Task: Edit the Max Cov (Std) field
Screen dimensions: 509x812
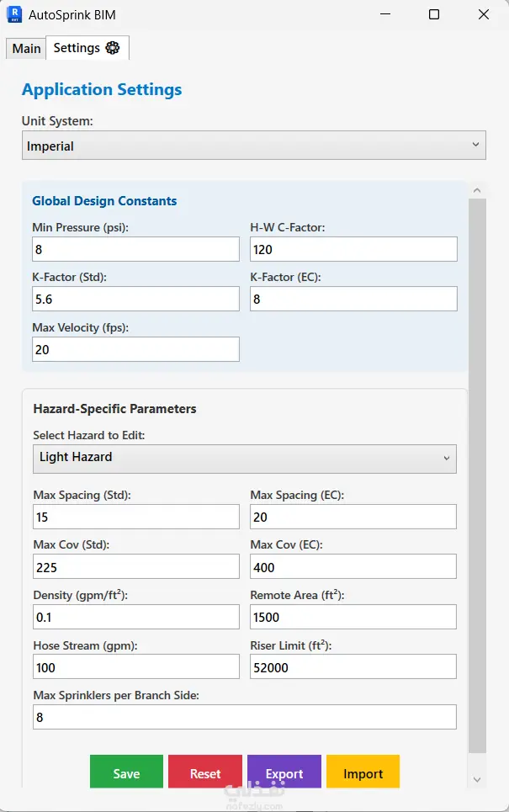Action: pyautogui.click(x=136, y=566)
